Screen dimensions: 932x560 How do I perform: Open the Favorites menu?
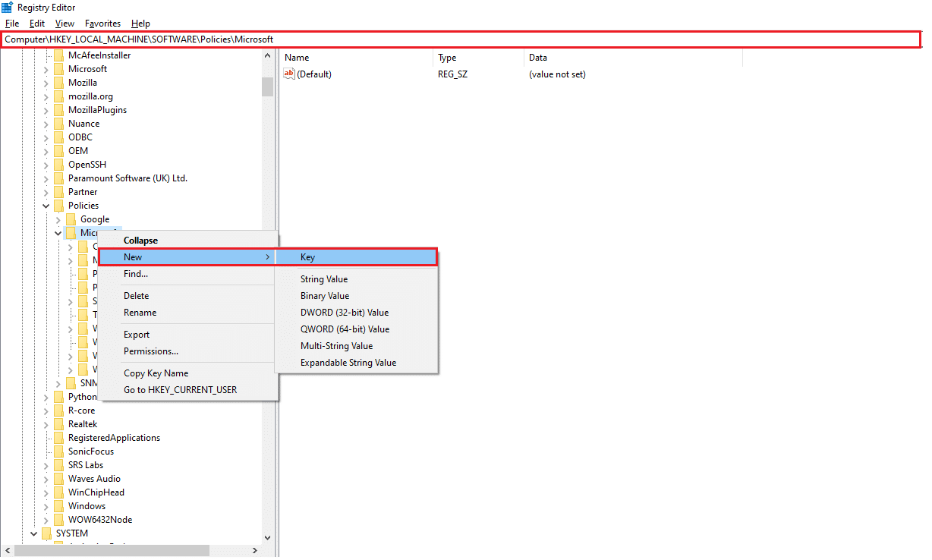click(102, 24)
